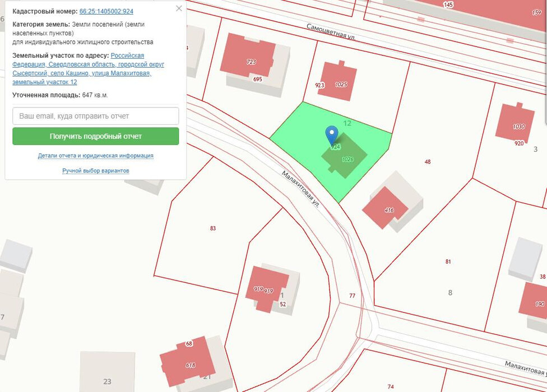Open cadastral number 66:25:1405002:924 link
The image size is (547, 392).
(x=106, y=11)
